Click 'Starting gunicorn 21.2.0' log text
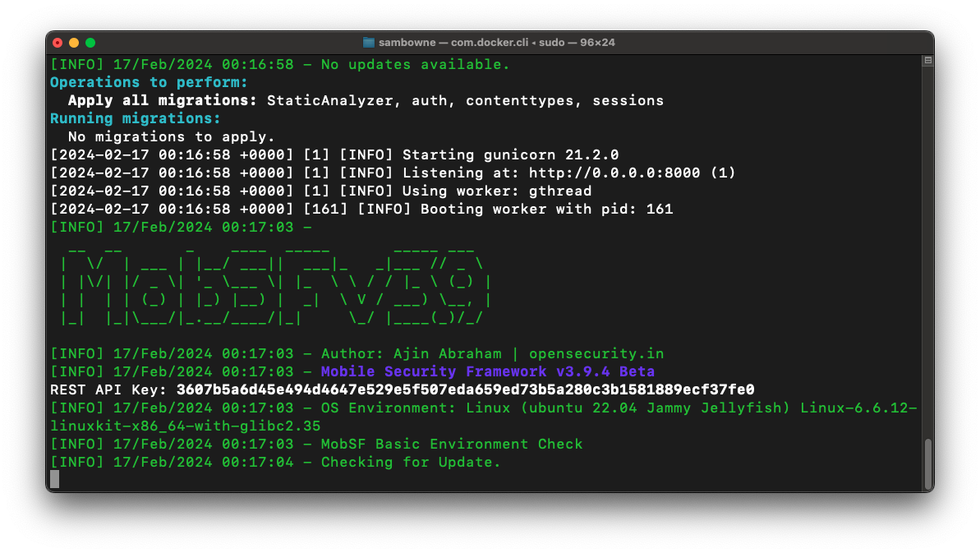 click(x=511, y=155)
